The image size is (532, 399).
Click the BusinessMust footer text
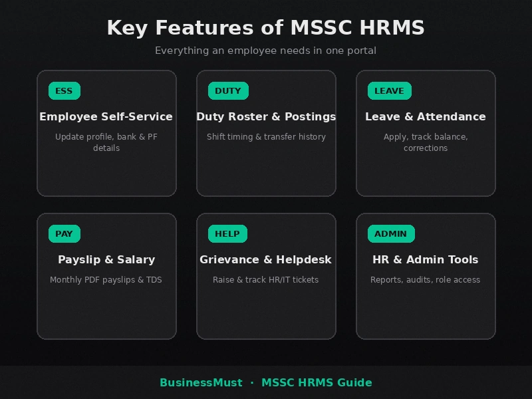[201, 383]
